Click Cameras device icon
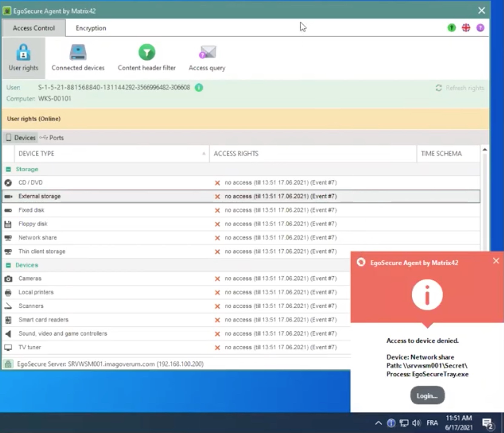 (8, 279)
